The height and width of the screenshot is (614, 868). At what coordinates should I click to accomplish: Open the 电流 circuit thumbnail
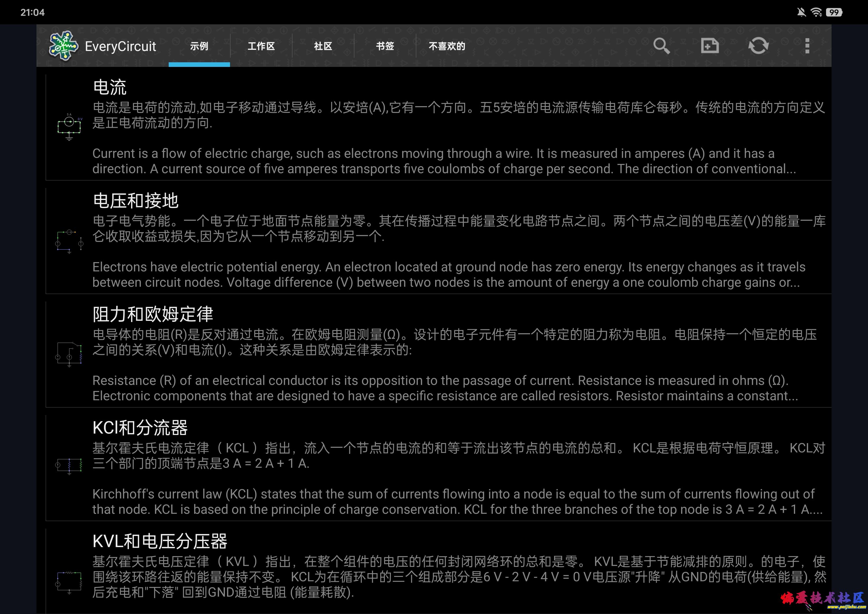click(x=69, y=127)
